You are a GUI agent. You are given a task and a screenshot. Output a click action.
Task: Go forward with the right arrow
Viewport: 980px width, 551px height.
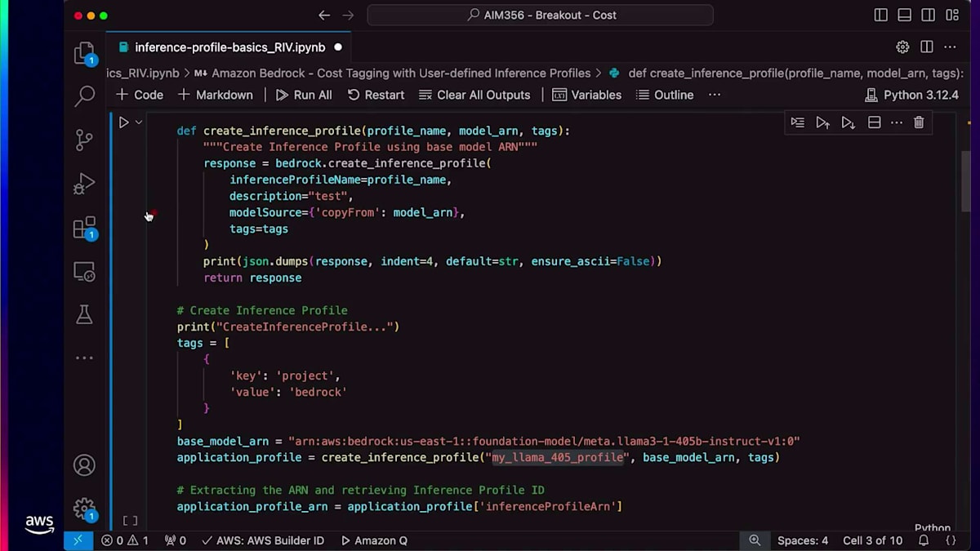click(x=349, y=15)
